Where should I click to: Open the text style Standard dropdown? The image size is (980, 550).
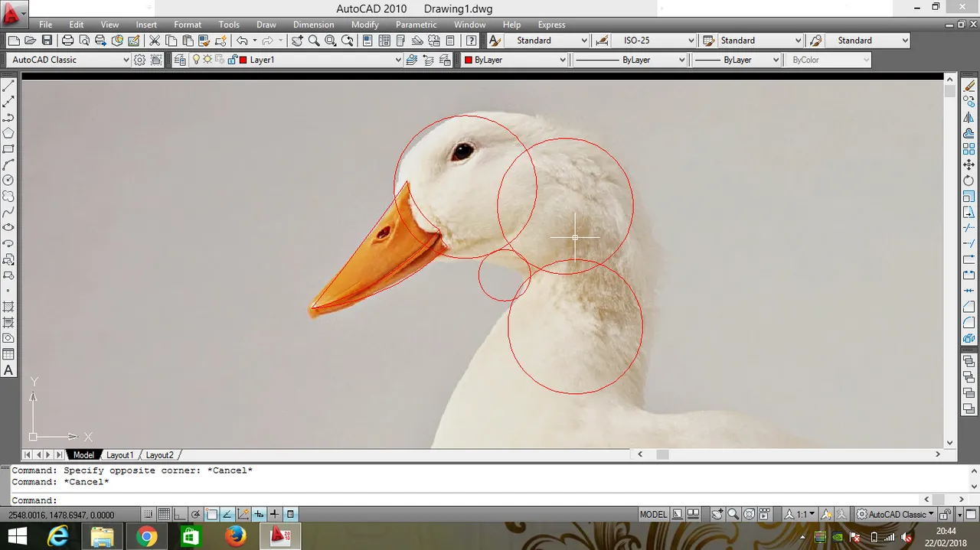point(547,41)
